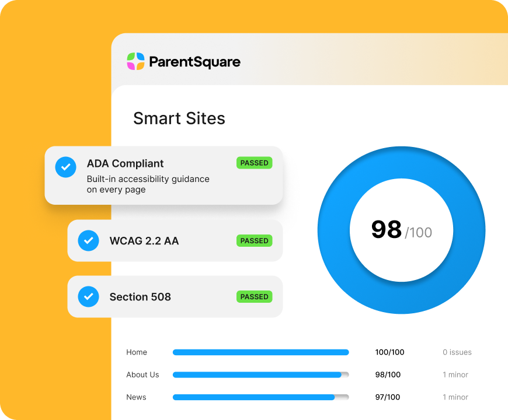Click the About Us progress bar
Screen dimensions: 508x420
(x=261, y=374)
